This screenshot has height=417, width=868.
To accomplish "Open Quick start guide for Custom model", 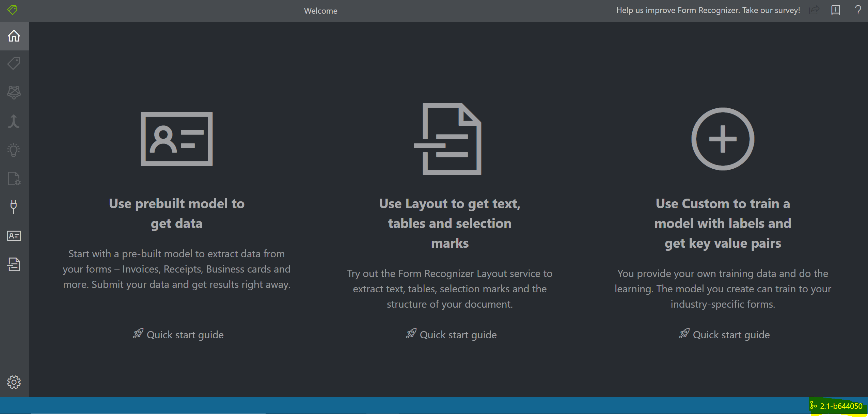I will click(x=724, y=335).
